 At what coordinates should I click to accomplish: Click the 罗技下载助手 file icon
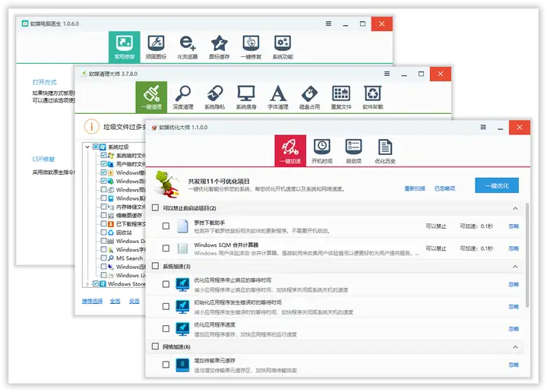click(x=182, y=226)
